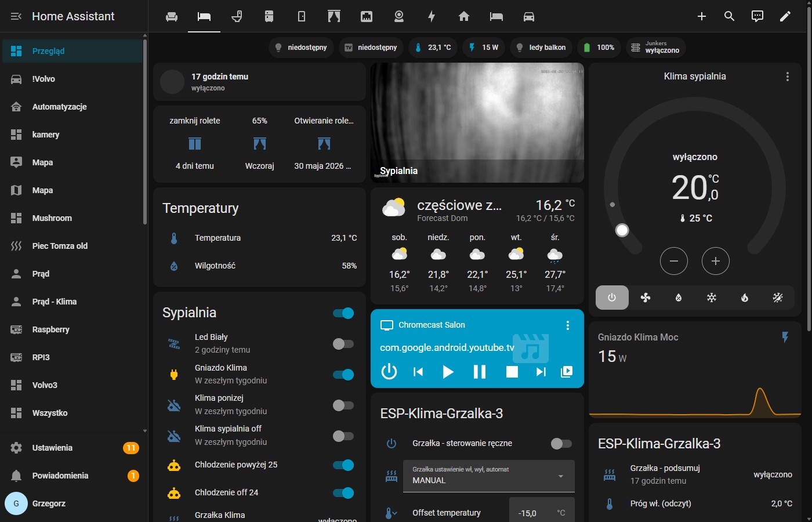Open Grzałka ustawienie MANUAL dropdown
Screen dimensions: 812x522
(x=489, y=476)
